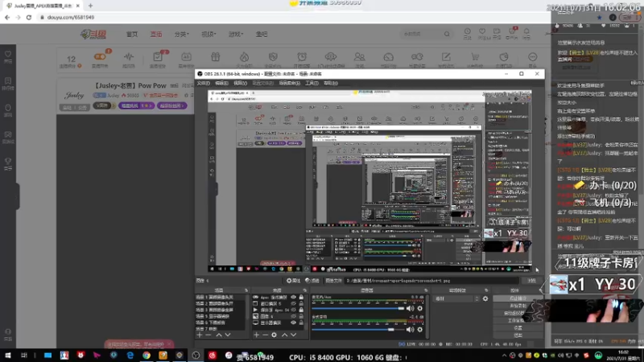Expand Douyu 视频 video dropdown
The height and width of the screenshot is (362, 644).
point(208,34)
